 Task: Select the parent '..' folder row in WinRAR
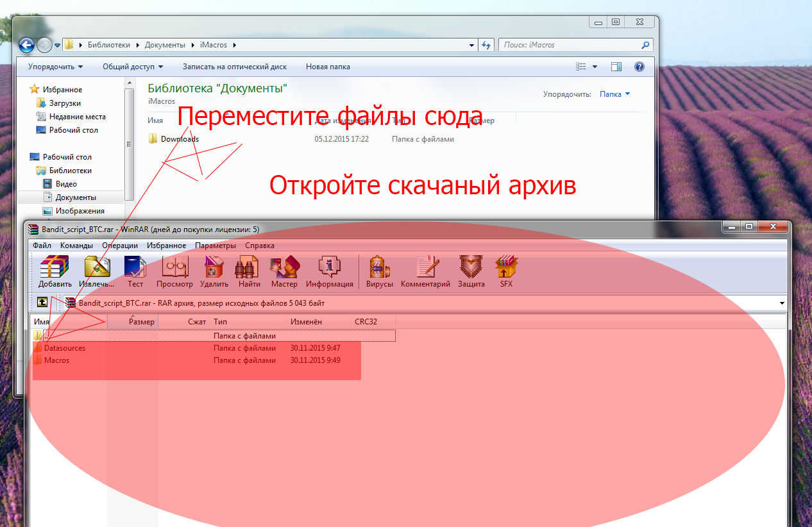click(214, 335)
